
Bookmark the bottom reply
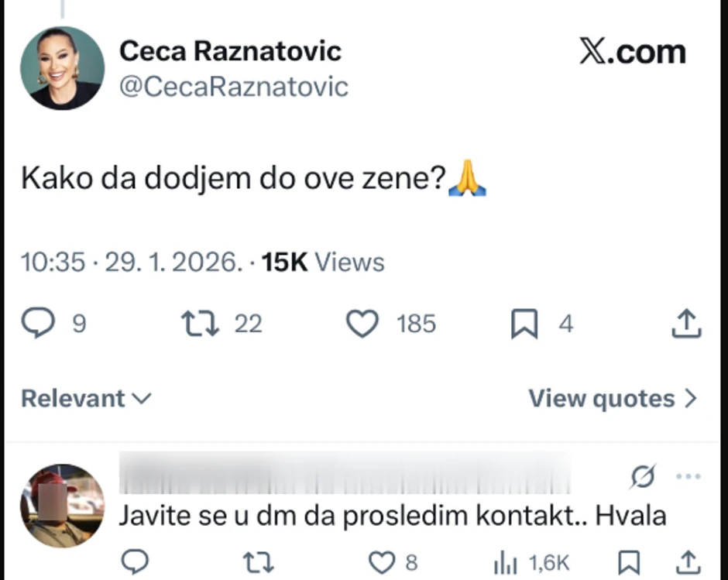[630, 562]
